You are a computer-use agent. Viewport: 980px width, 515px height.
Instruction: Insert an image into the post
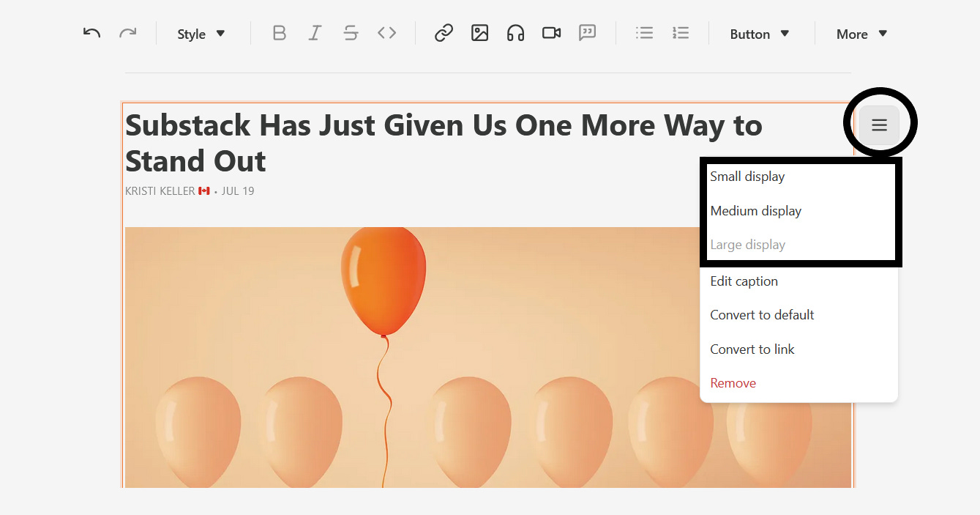click(479, 33)
